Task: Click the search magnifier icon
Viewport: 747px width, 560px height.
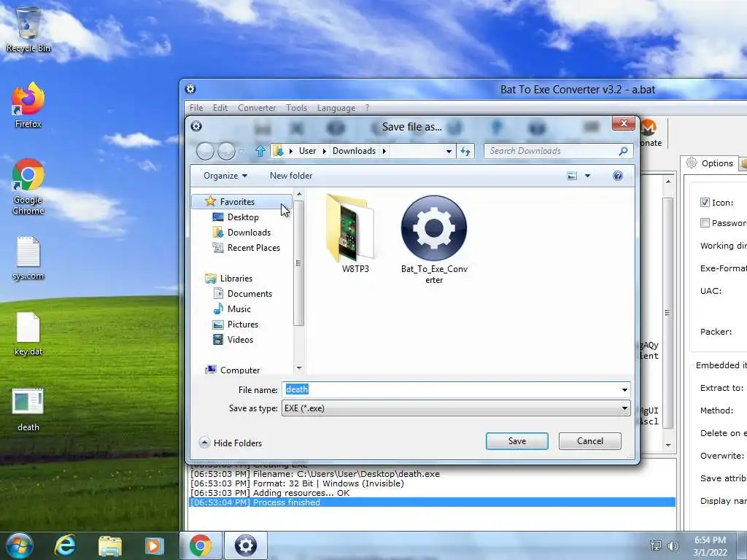Action: [x=623, y=151]
